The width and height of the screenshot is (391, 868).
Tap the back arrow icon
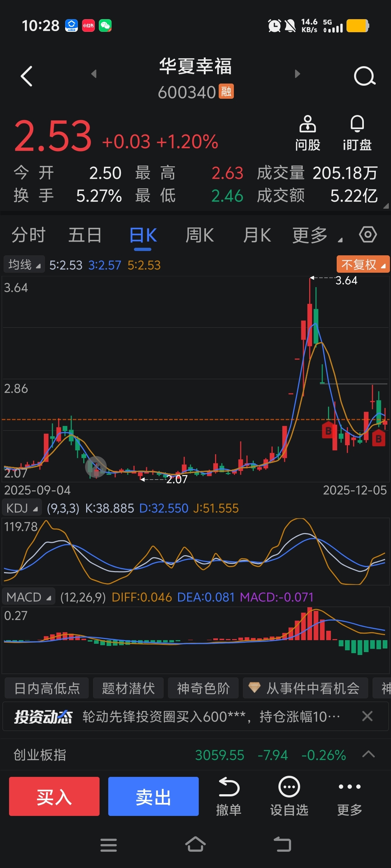(x=26, y=76)
